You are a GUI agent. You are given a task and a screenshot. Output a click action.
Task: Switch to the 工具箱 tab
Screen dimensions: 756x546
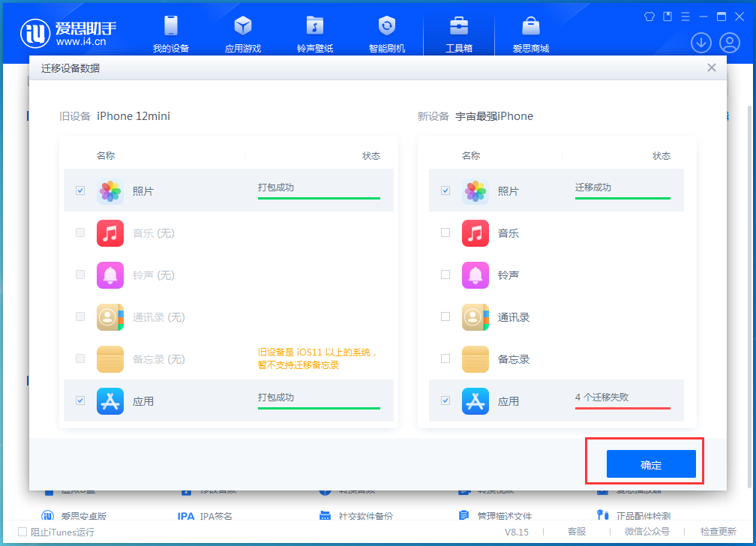(459, 34)
